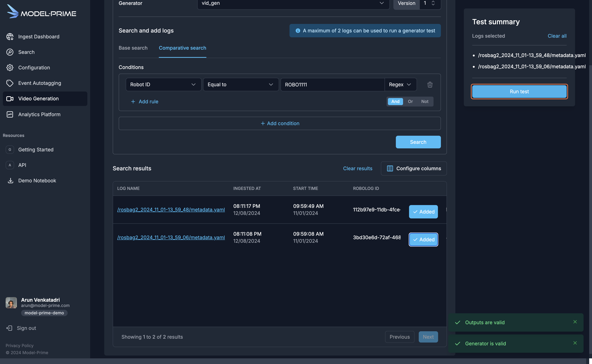This screenshot has width=592, height=364.
Task: Select the Or logic operator
Action: 410,102
